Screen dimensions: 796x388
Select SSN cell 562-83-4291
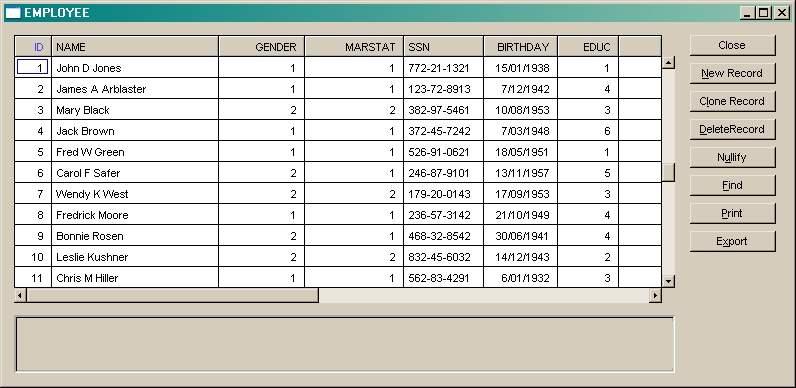(x=444, y=277)
